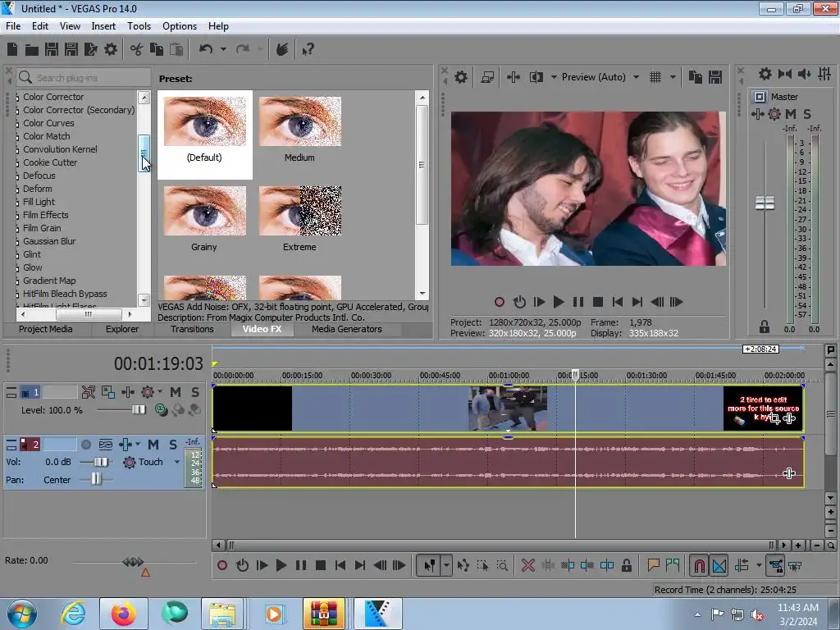Delete selection with red X icon
The width and height of the screenshot is (840, 630).
(x=528, y=565)
